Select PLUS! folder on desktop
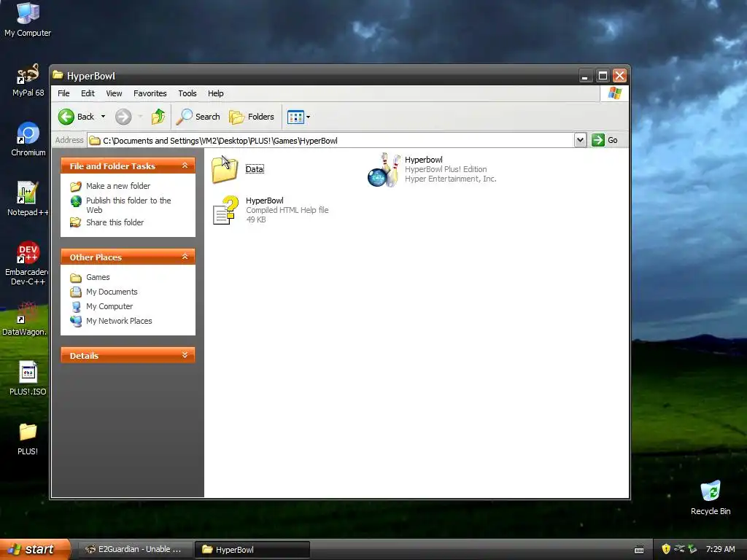The height and width of the screenshot is (560, 747). [x=28, y=438]
